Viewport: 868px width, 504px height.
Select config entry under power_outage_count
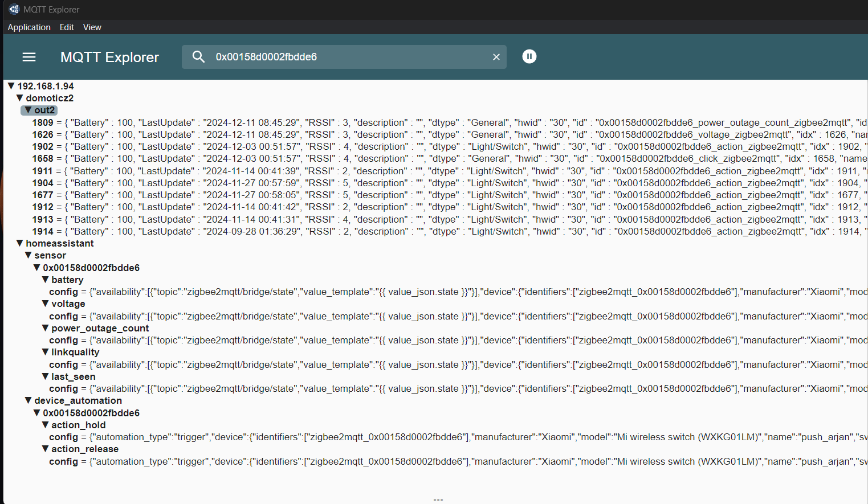(x=458, y=340)
